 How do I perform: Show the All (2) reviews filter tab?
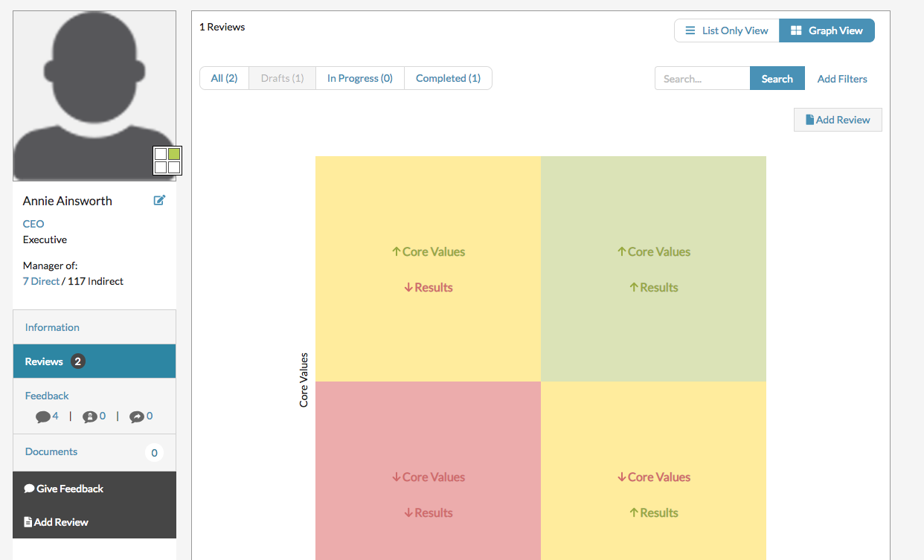(x=225, y=78)
